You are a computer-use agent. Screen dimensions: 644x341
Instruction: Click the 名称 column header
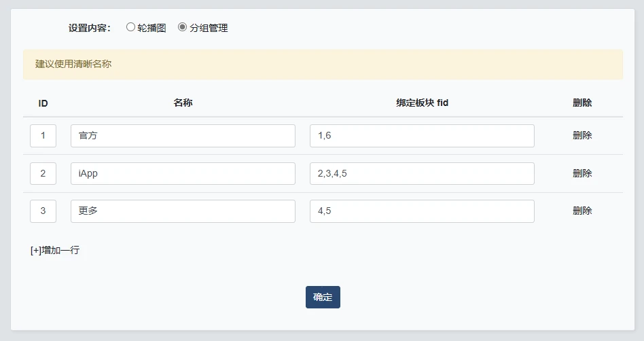183,103
